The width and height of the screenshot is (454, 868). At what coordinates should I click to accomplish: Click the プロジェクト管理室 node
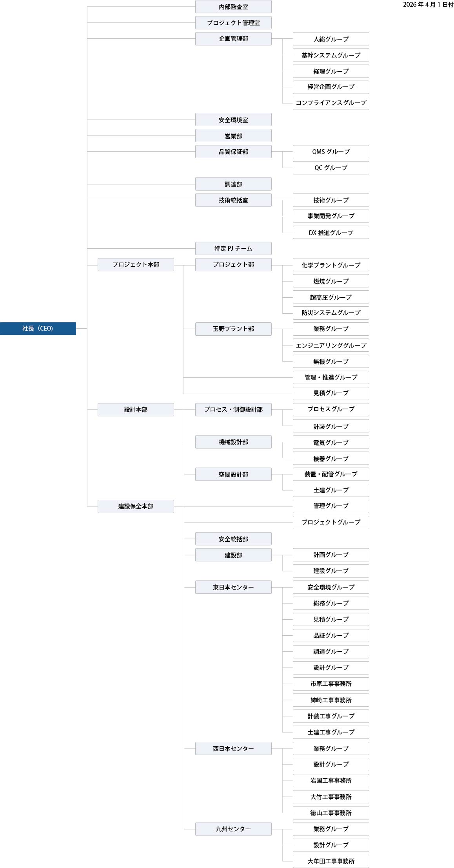point(233,23)
